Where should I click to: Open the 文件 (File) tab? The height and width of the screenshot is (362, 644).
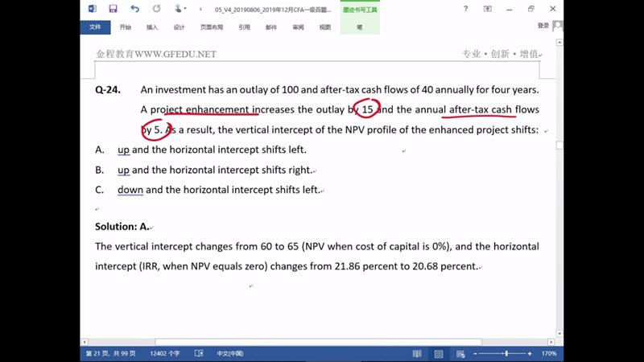click(95, 27)
